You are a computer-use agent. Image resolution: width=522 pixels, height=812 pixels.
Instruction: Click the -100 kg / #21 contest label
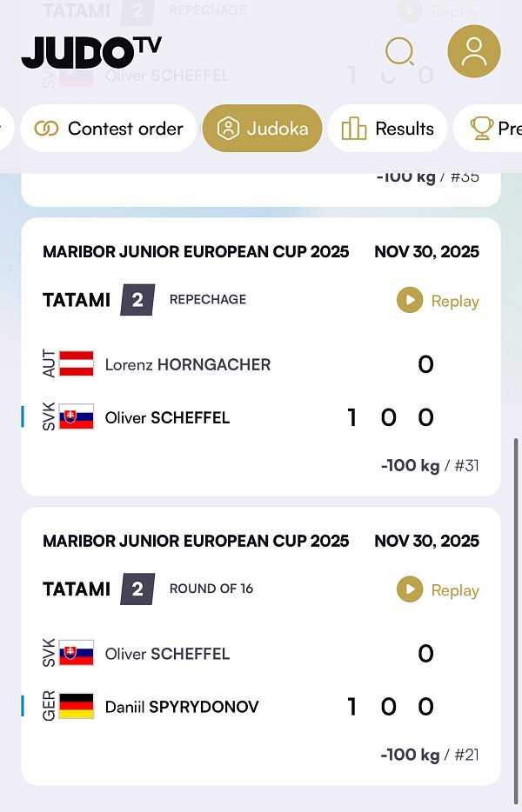coord(430,755)
